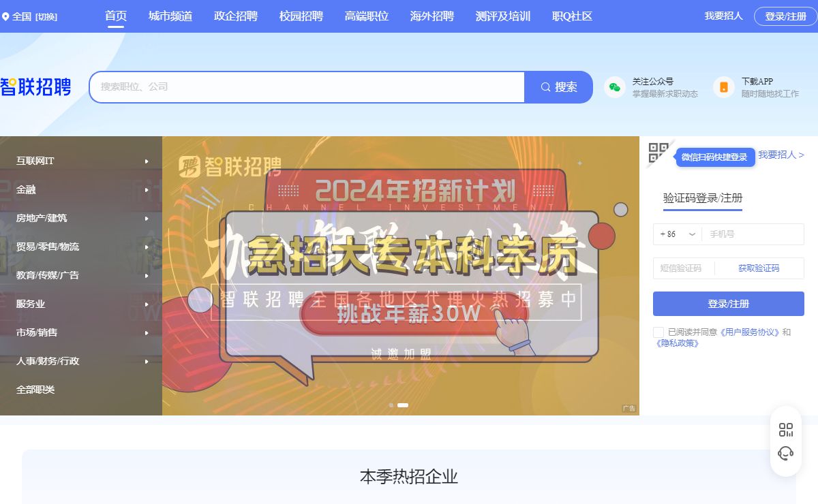Open the floating QR code widget icon
The height and width of the screenshot is (504, 818).
[x=786, y=430]
